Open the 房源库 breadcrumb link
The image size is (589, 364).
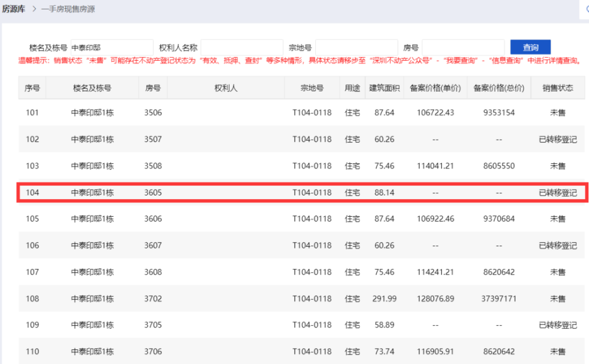coord(14,9)
